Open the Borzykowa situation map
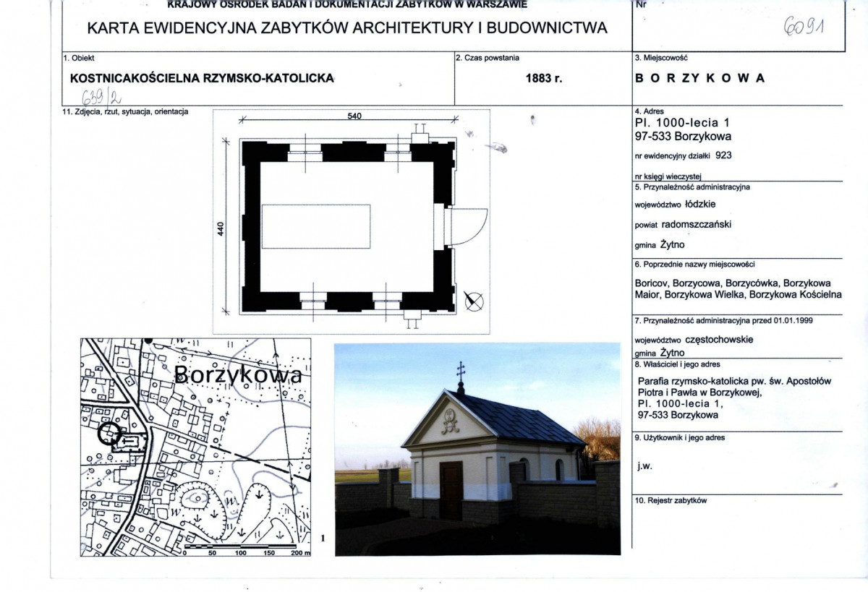Screen dimensions: 868x592 [195, 447]
